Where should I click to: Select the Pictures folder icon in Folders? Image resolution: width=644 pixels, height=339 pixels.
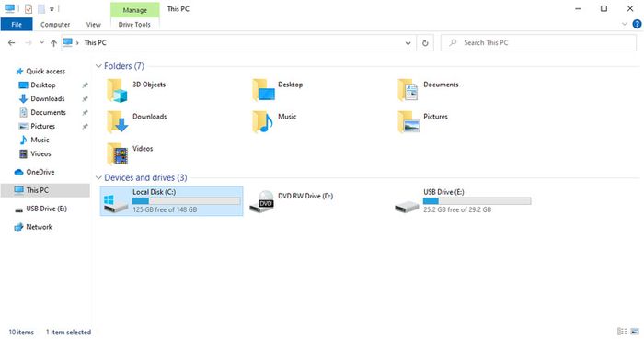[408, 122]
